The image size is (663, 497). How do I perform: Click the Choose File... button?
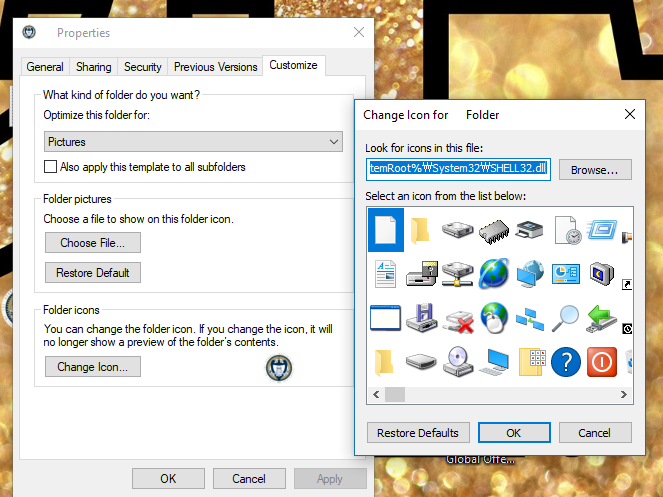point(93,242)
